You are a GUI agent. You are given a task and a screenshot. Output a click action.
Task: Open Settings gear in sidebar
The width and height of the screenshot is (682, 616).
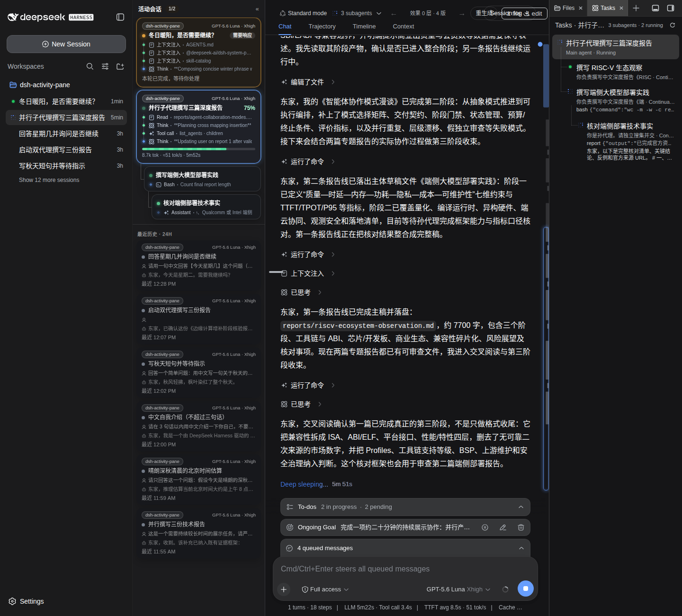(12, 601)
